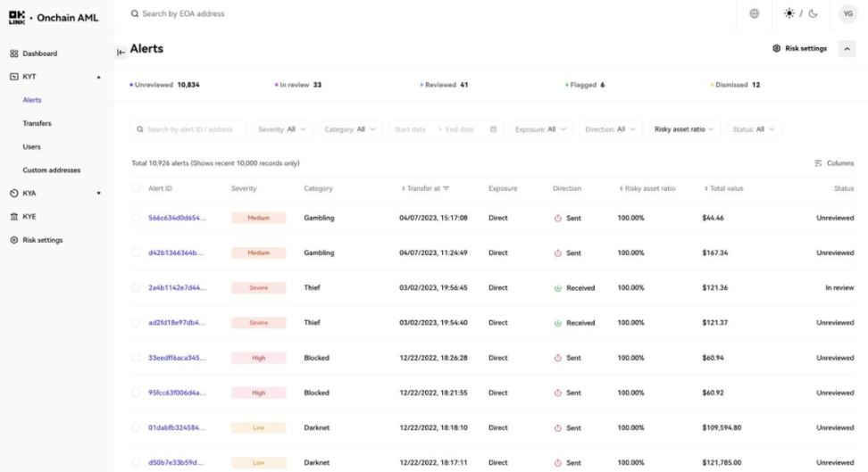Open the Dashboard page from sidebar

(x=39, y=54)
